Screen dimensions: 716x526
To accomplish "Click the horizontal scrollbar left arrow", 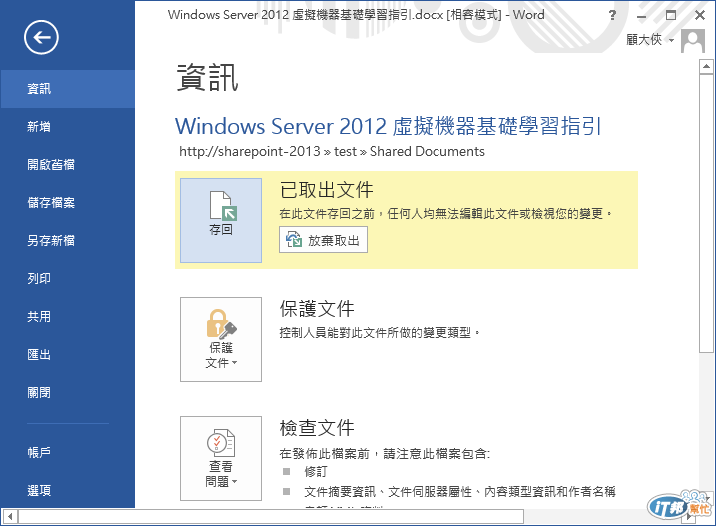I will tap(10, 517).
